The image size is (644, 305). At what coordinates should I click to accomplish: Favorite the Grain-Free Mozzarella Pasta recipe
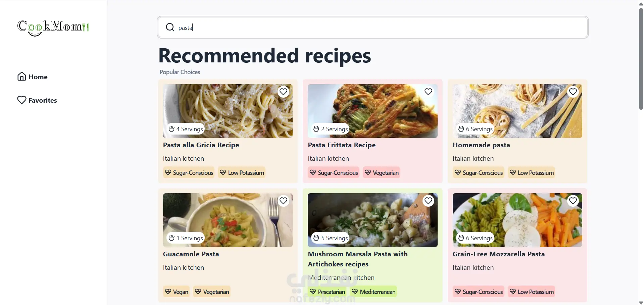click(x=573, y=201)
